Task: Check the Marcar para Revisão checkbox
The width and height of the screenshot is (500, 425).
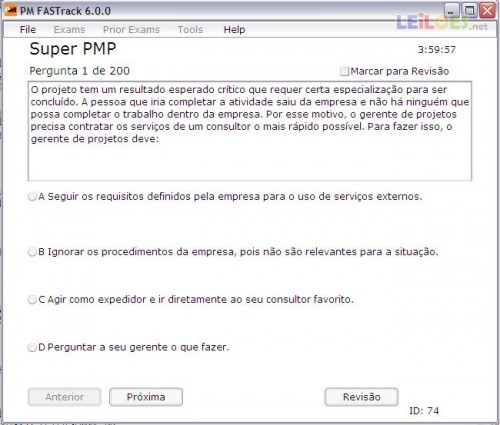Action: tap(344, 71)
